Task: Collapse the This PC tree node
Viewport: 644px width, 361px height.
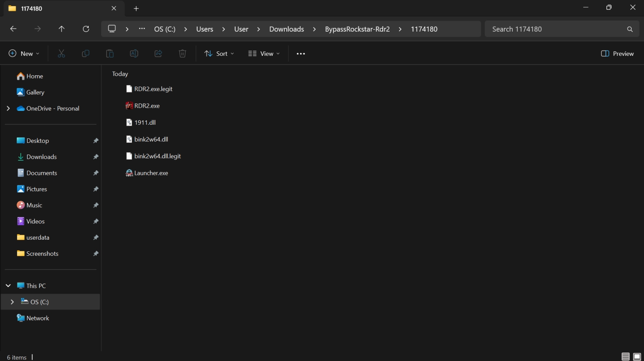Action: 8,286
